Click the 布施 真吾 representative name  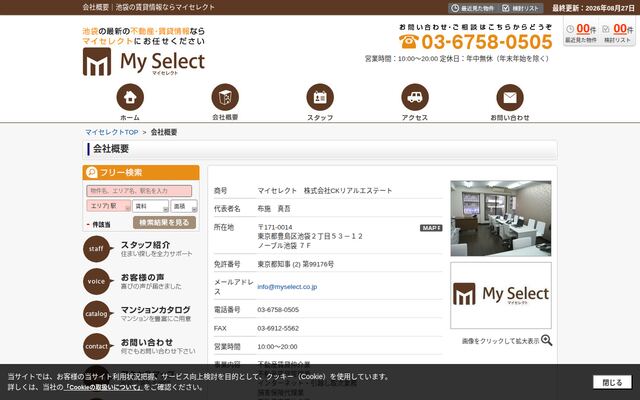[x=274, y=209]
